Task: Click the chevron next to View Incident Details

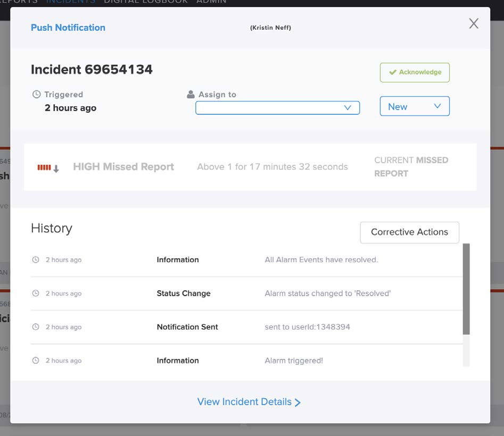Action: (298, 403)
